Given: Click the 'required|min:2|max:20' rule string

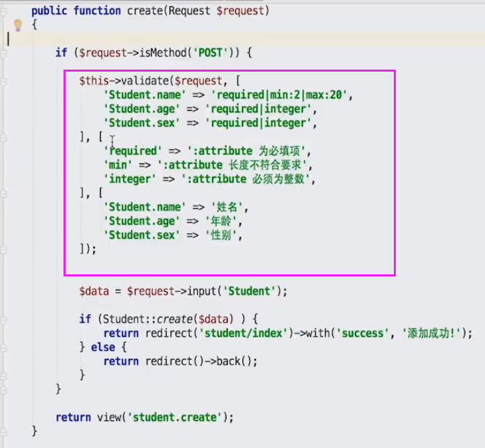Looking at the screenshot, I should tap(279, 95).
